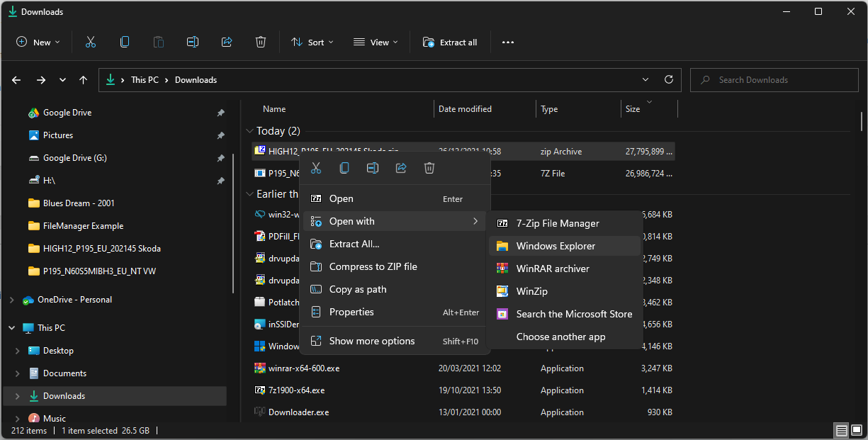Click the Extract all toolbar button
Viewport: 868px width, 440px height.
451,43
